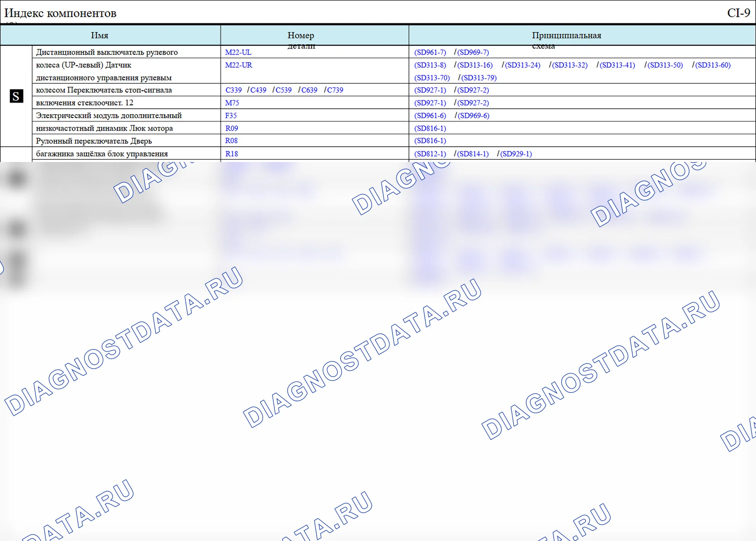756x541 pixels.
Task: Open schematic link (SD313-79)
Action: pyautogui.click(x=479, y=78)
